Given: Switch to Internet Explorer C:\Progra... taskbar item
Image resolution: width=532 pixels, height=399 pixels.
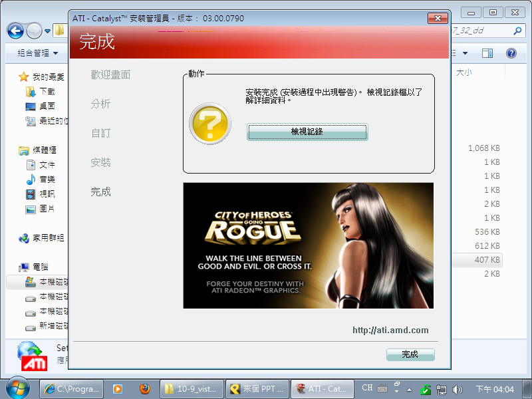Looking at the screenshot, I should 72,389.
